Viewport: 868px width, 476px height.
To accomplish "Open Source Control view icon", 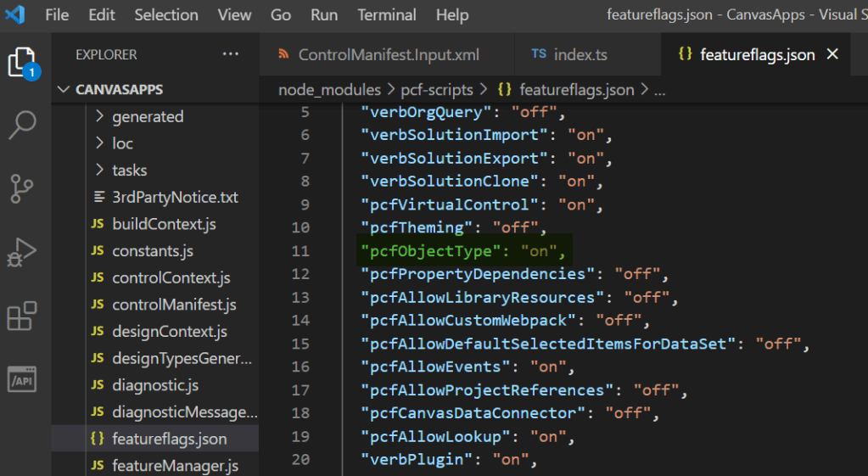I will click(23, 188).
